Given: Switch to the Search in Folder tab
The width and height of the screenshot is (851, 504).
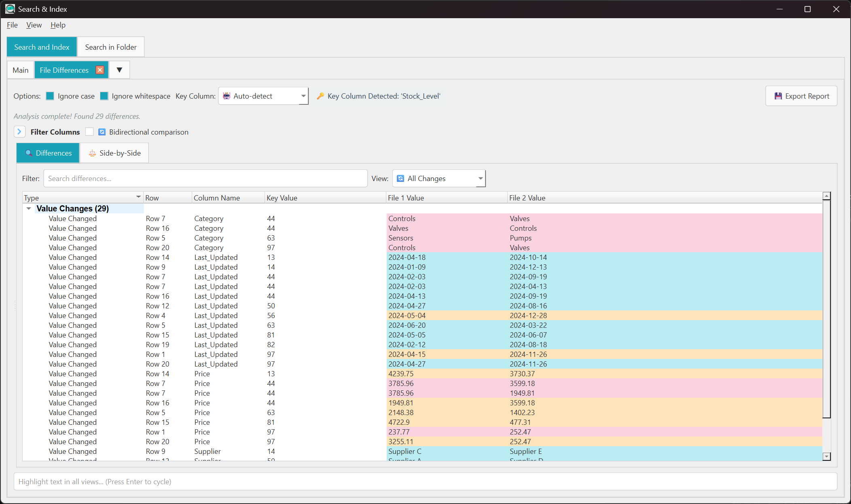Looking at the screenshot, I should coord(111,47).
